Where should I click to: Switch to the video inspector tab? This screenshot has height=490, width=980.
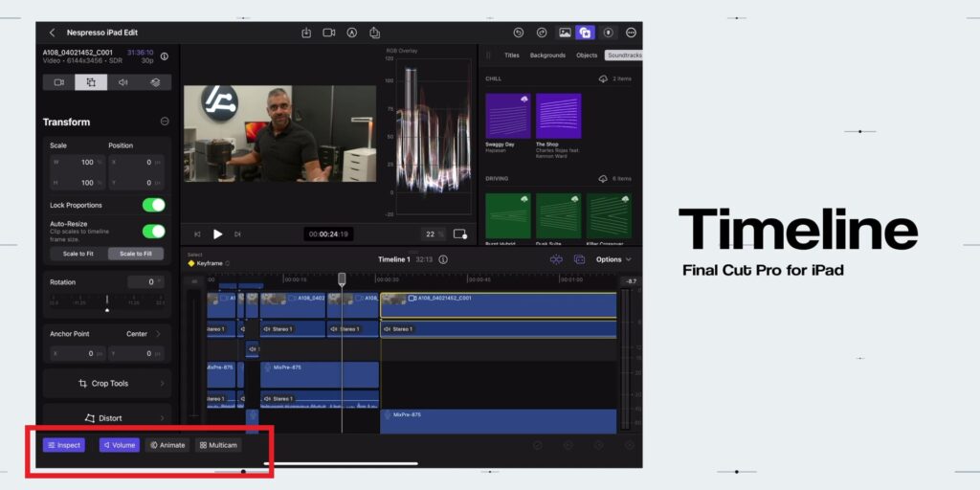(x=59, y=82)
